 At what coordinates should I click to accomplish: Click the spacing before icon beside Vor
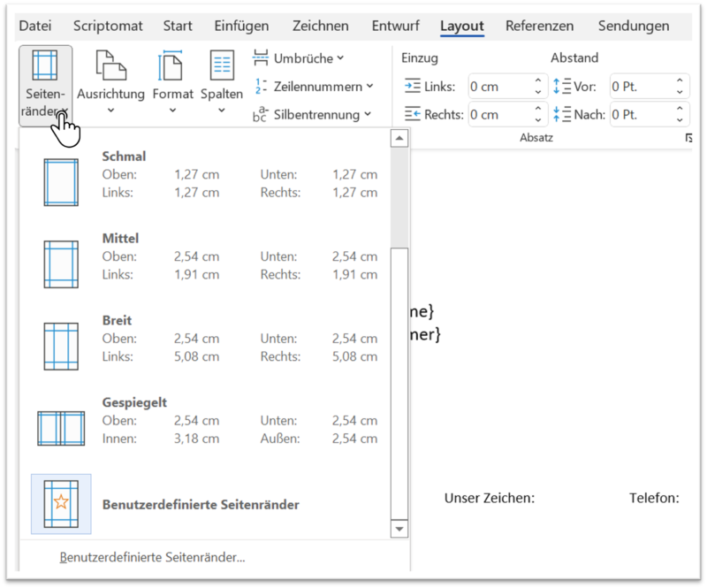[x=562, y=86]
